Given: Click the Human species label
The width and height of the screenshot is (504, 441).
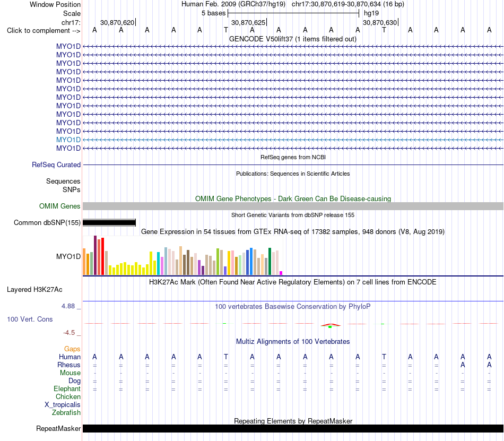Looking at the screenshot, I should click(x=69, y=357).
